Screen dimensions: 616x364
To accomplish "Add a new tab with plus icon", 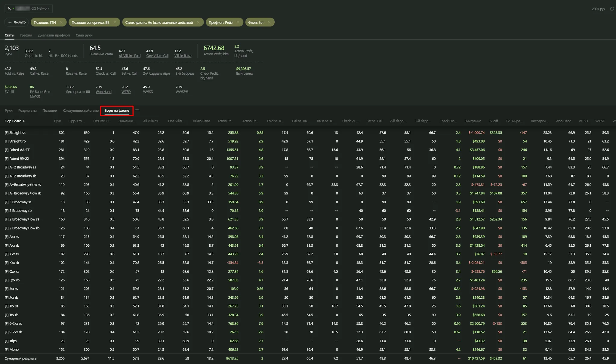I will click(137, 110).
